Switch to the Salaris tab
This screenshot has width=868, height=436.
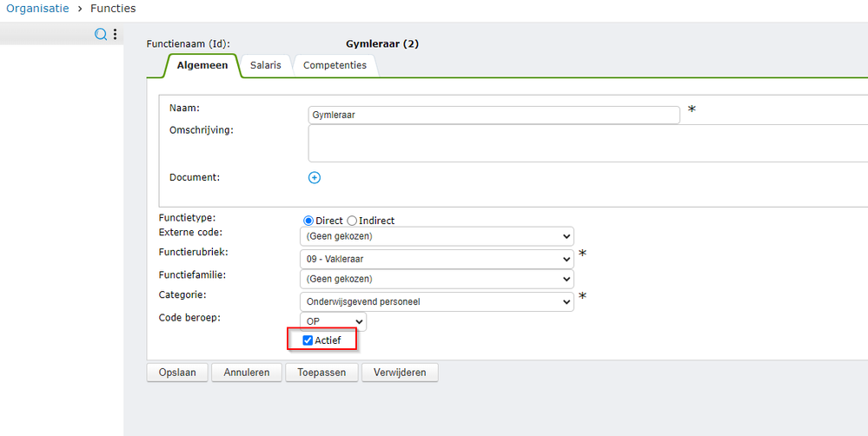(x=266, y=65)
